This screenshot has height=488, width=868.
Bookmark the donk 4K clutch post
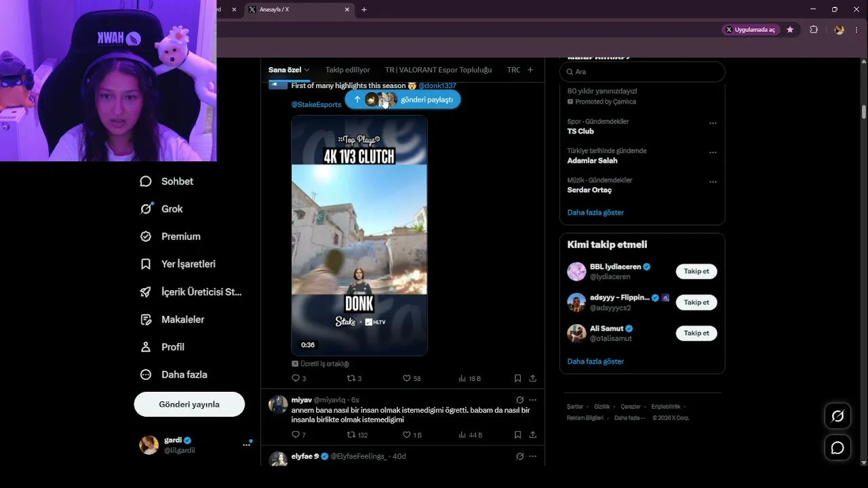517,378
